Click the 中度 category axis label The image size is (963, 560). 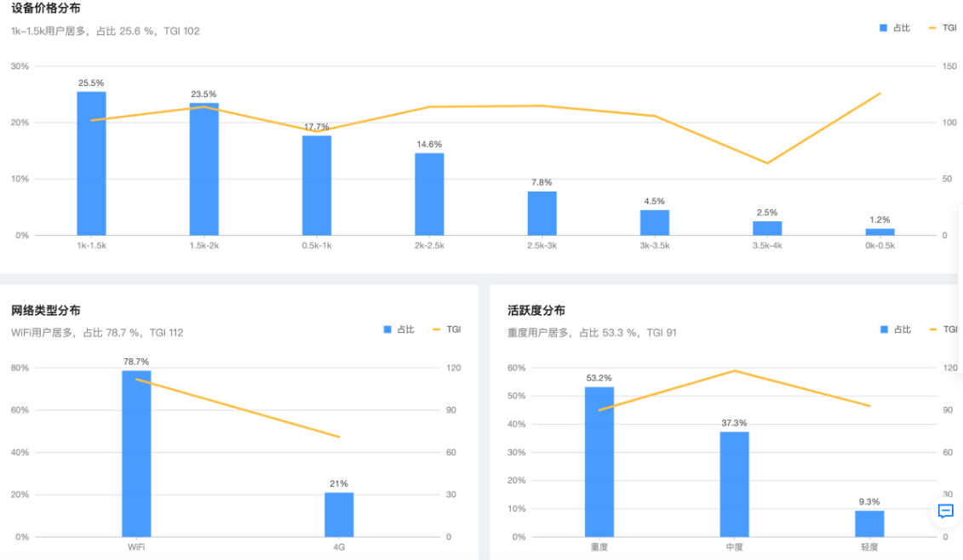click(x=733, y=547)
